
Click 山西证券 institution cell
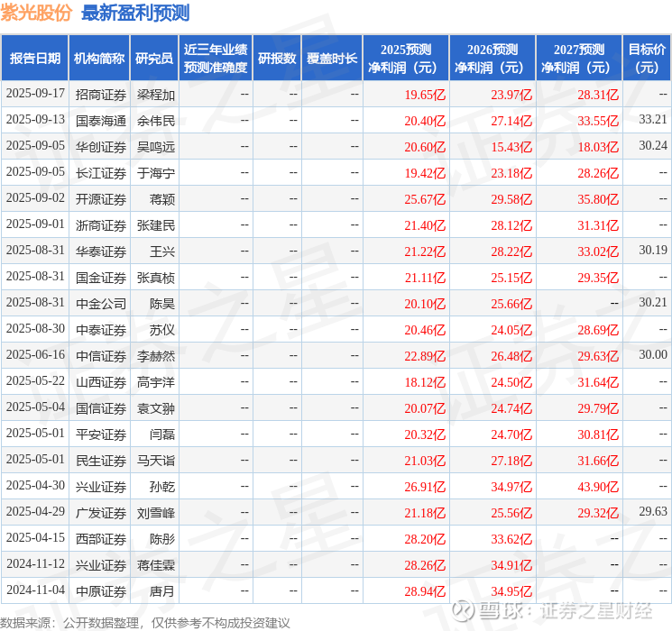101,382
